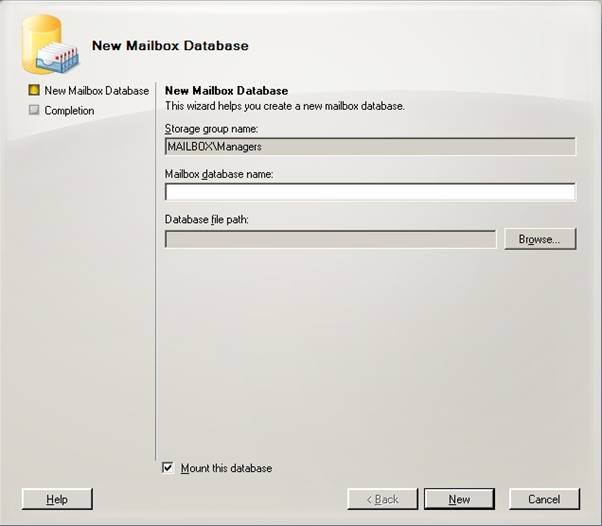Viewport: 602px width, 526px height.
Task: Click the wizard description sentence text
Action: point(284,106)
